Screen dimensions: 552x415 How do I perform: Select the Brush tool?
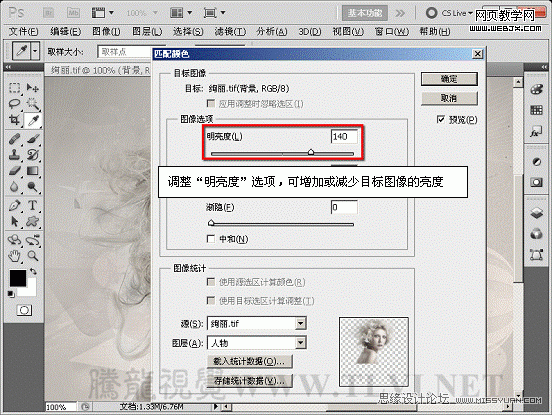point(33,138)
